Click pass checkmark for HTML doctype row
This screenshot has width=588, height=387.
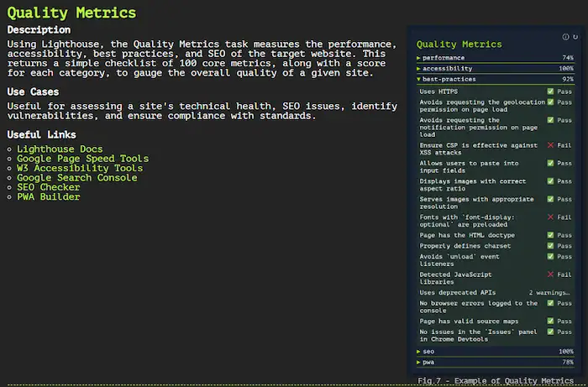click(550, 235)
